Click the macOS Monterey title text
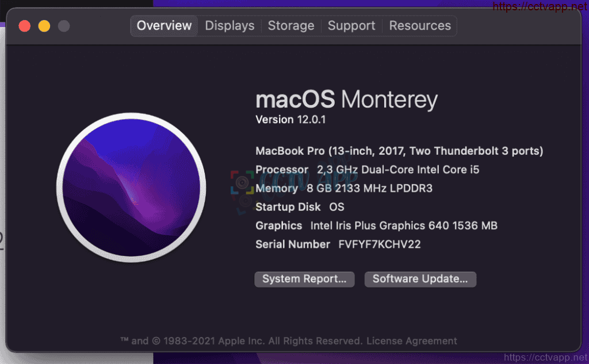 pyautogui.click(x=346, y=99)
